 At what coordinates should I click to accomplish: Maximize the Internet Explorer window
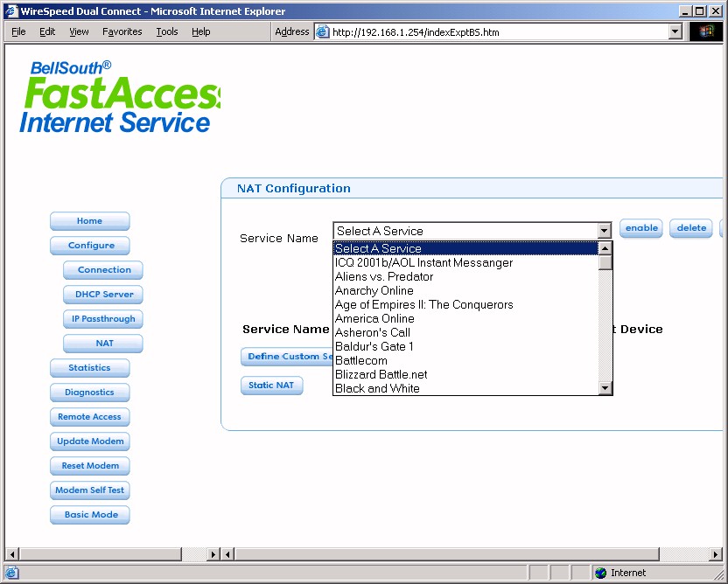pos(700,11)
